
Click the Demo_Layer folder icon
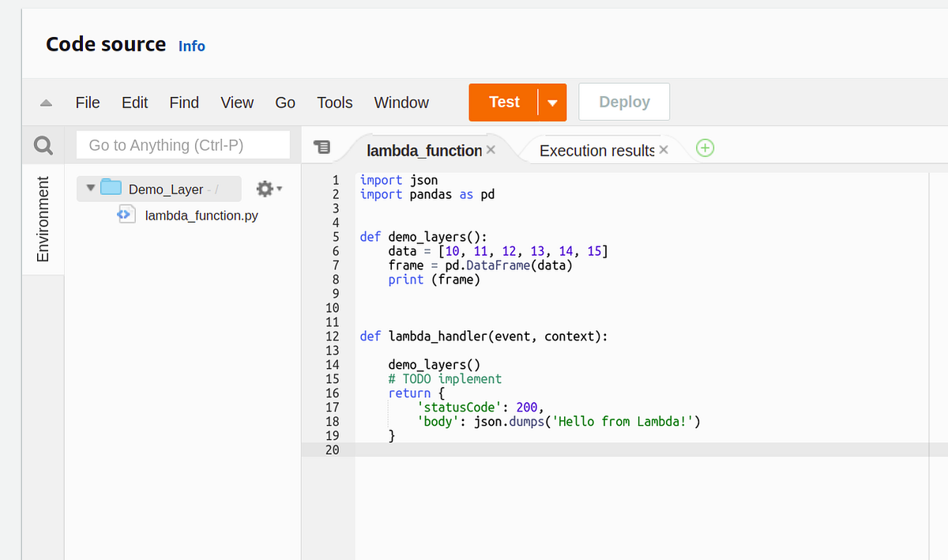[110, 188]
